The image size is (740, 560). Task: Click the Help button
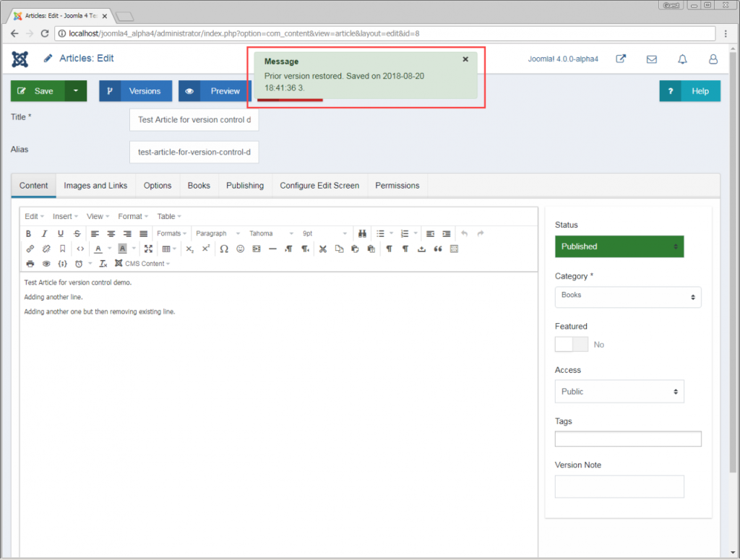click(690, 91)
